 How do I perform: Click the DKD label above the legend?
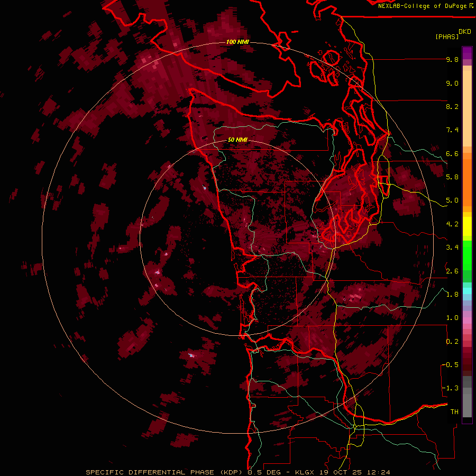click(x=465, y=31)
